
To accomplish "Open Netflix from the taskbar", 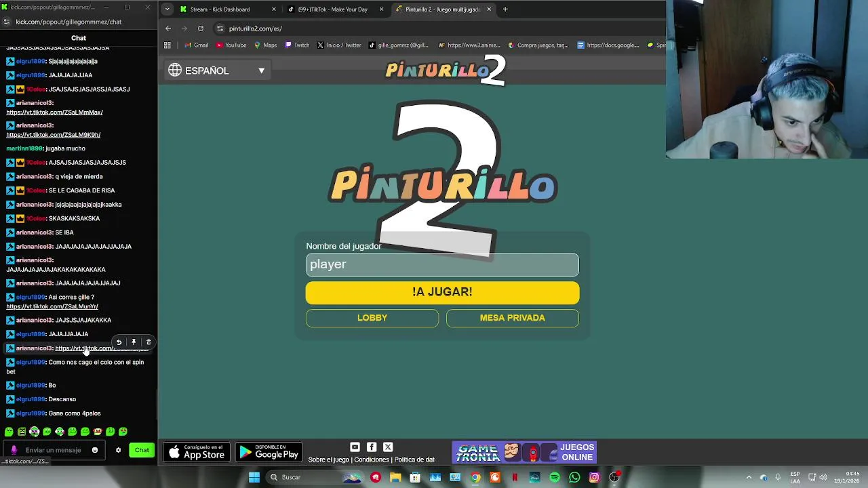I will [515, 477].
